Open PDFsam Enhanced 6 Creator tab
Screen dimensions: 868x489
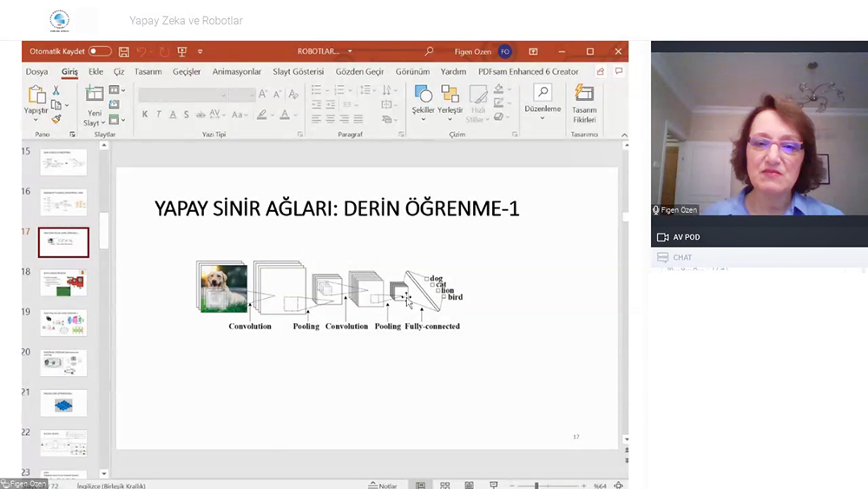click(528, 71)
